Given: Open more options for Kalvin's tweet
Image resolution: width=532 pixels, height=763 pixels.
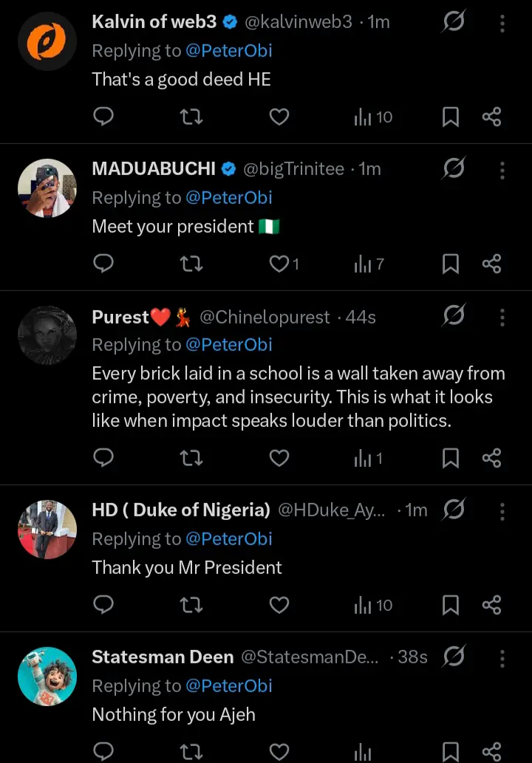Looking at the screenshot, I should pyautogui.click(x=502, y=23).
